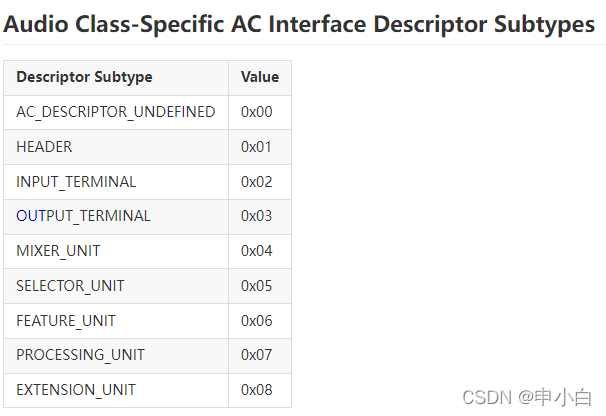Viewport: 606px width, 416px height.
Task: Click the 0x00 value cell
Action: click(260, 113)
